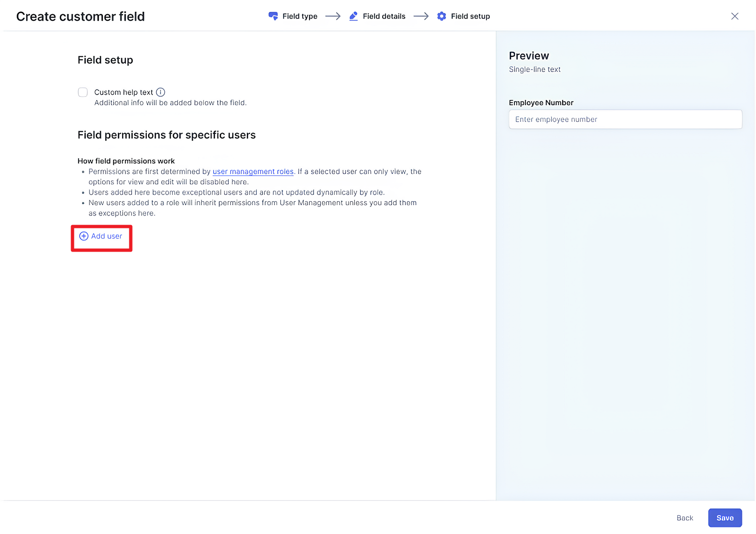The width and height of the screenshot is (756, 534).
Task: Close the Create customer field dialog
Action: (735, 16)
